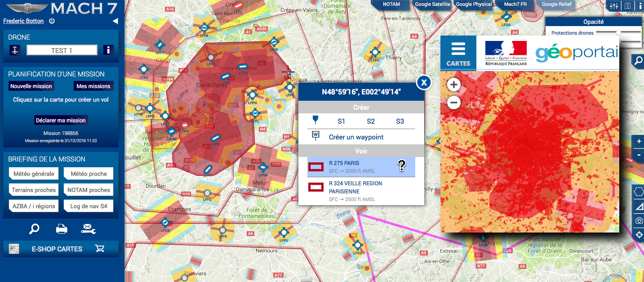Click the LFQA airport marker
Screen dimensions: 644x282
click(506, 17)
